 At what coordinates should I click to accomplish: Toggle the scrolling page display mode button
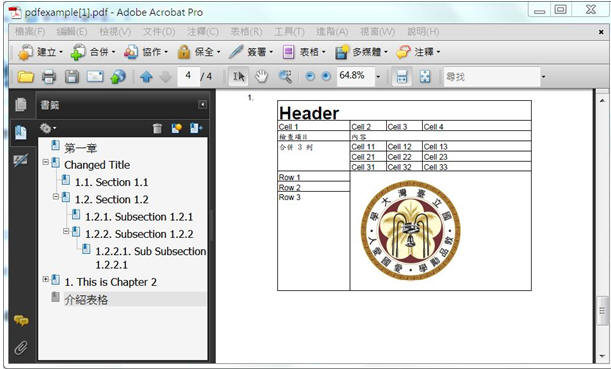(402, 76)
